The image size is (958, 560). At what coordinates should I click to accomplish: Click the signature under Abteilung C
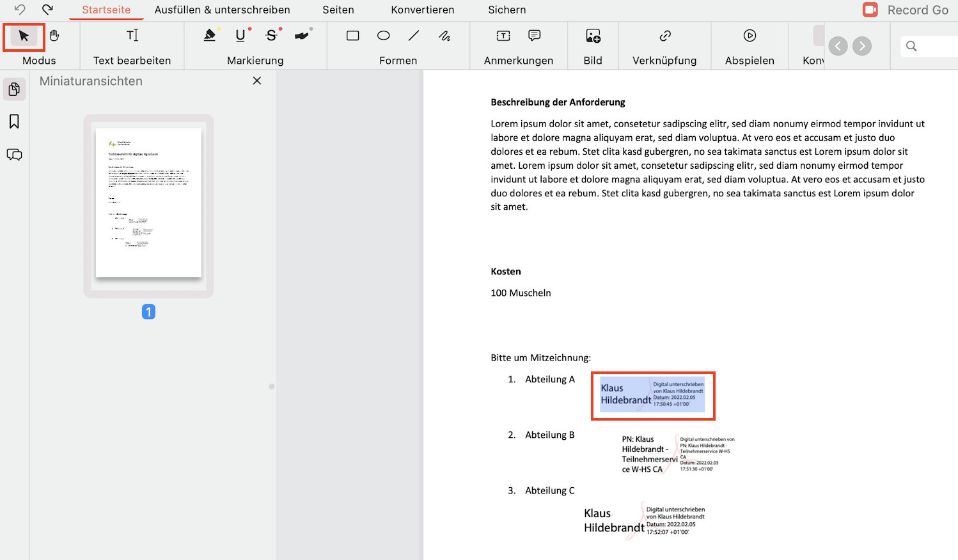click(645, 520)
